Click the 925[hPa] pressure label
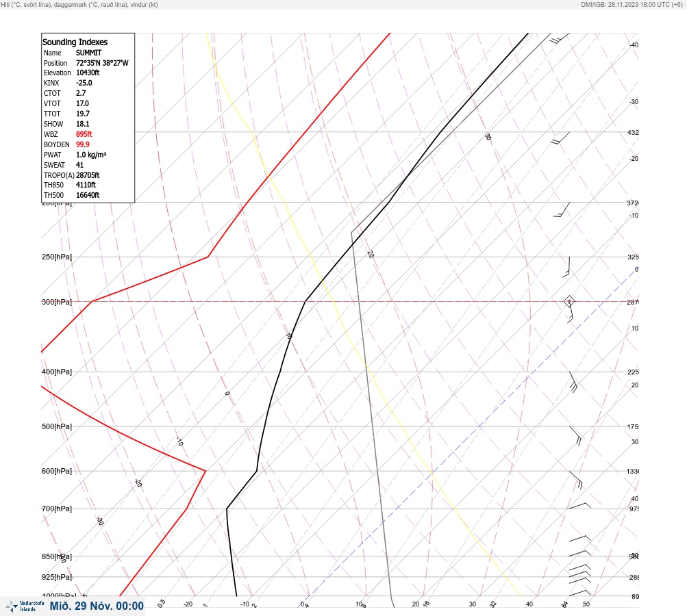The width and height of the screenshot is (687, 616). (57, 577)
